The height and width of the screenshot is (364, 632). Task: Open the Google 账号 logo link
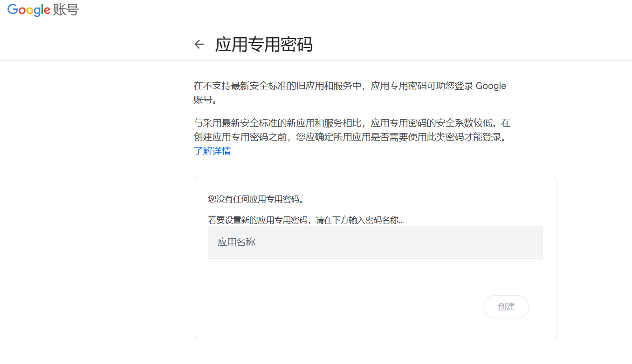click(x=43, y=10)
